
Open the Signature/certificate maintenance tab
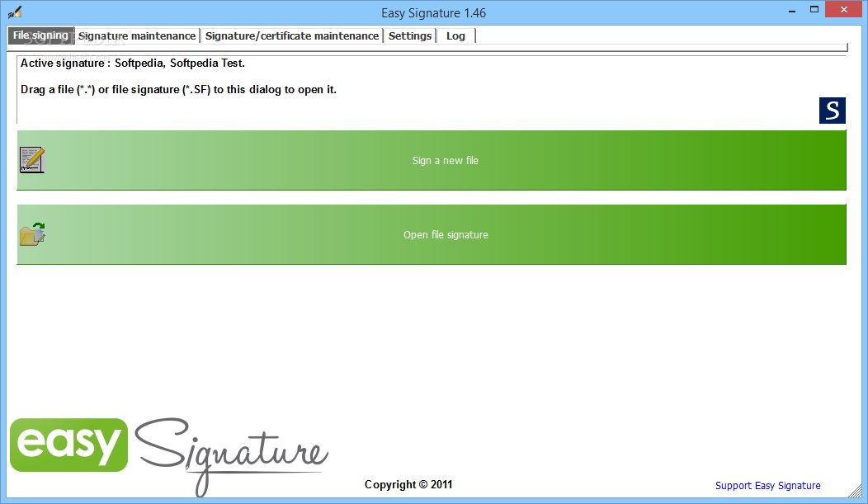(x=292, y=36)
